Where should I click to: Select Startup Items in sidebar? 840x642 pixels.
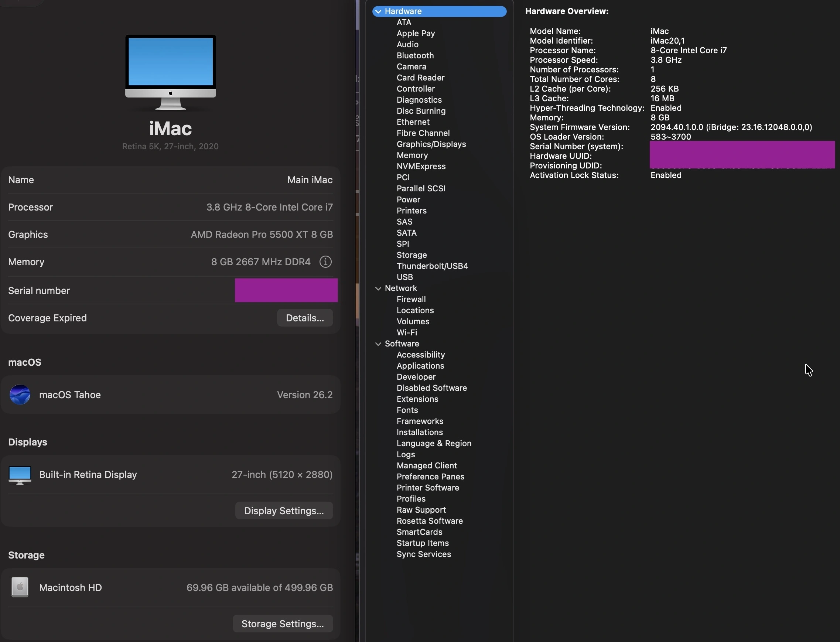coord(422,543)
